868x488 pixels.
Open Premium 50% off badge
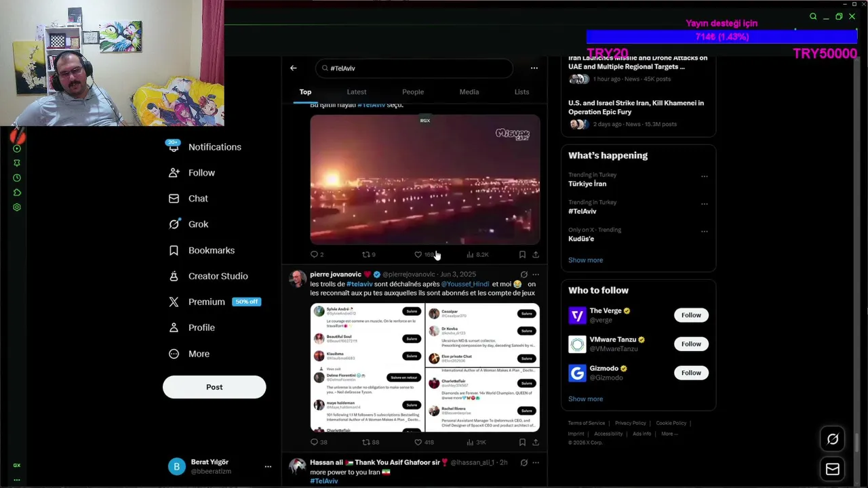[x=246, y=302]
